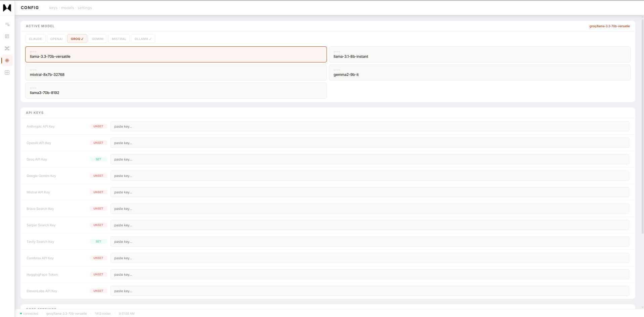Open the document page sidebar icon
Screen dimensions: 644x317
pyautogui.click(x=7, y=36)
